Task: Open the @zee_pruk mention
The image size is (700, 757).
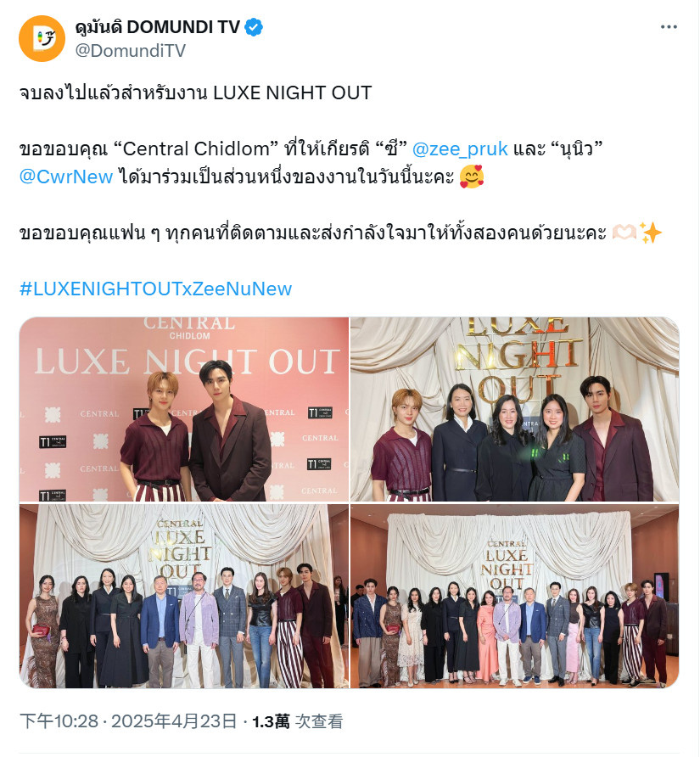Action: (460, 149)
